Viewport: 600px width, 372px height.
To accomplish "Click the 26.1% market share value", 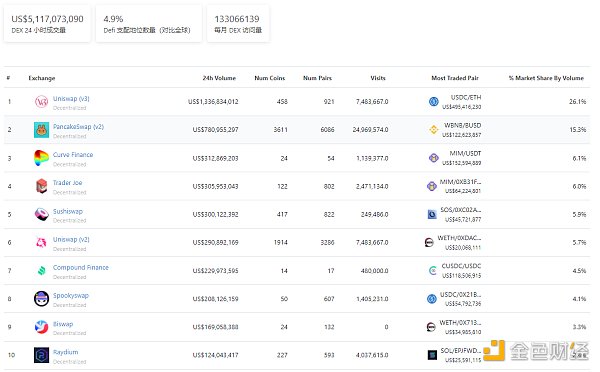I will click(577, 102).
